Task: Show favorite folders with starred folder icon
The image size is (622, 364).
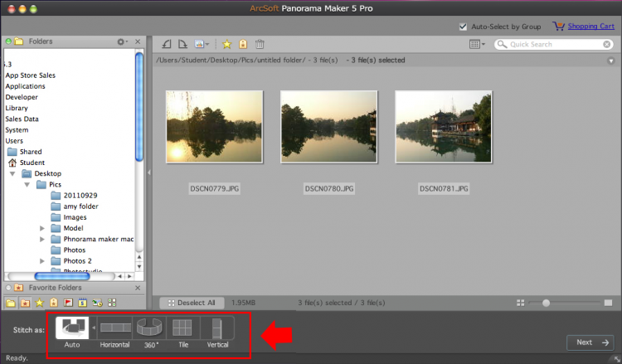Action: point(25,303)
